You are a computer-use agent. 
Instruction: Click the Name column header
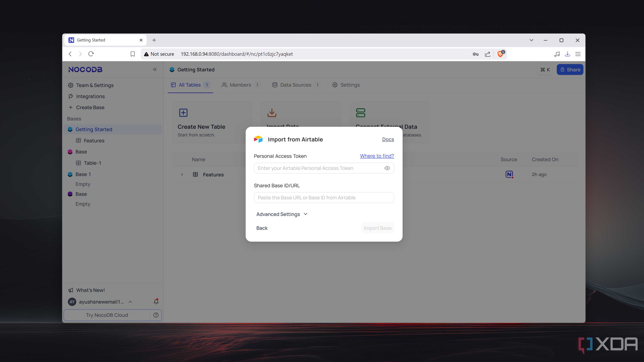(x=199, y=159)
